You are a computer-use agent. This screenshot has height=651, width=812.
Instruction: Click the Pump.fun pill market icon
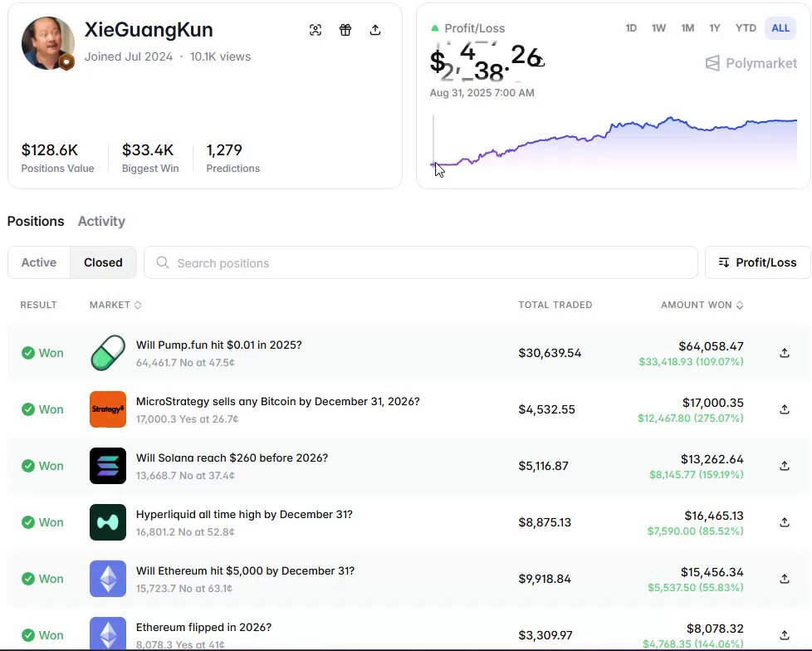(108, 353)
